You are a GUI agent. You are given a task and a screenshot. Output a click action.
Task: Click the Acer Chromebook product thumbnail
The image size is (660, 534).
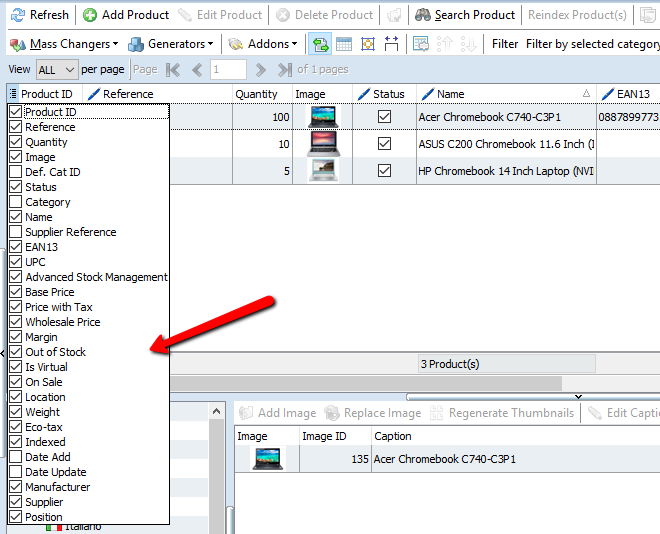pos(324,117)
